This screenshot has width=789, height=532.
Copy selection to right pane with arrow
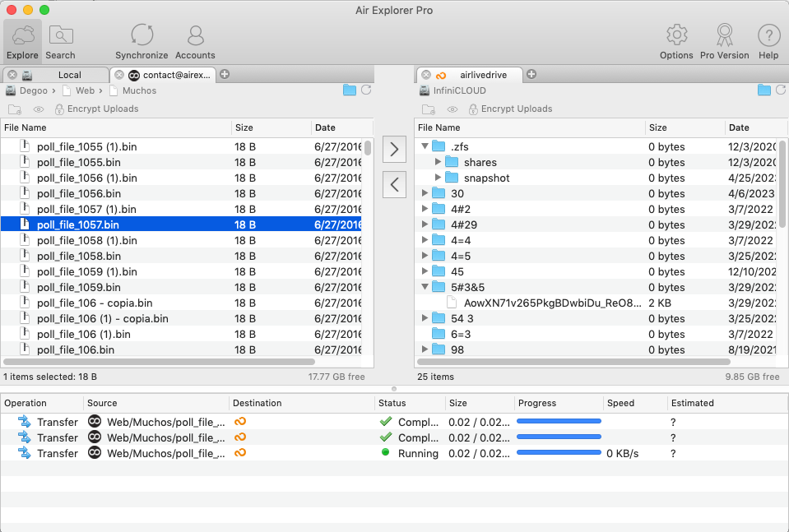coord(395,150)
